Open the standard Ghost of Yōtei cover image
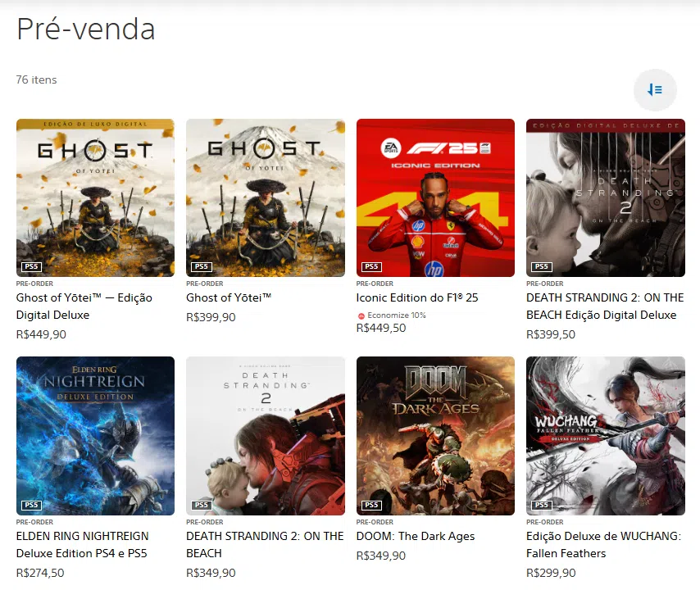This screenshot has width=700, height=590. (266, 197)
